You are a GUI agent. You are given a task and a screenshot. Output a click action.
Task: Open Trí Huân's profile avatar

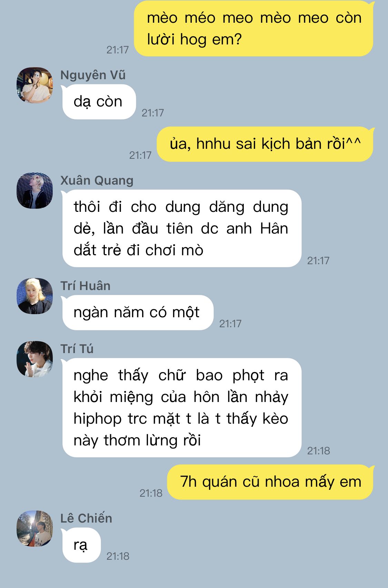click(x=34, y=296)
